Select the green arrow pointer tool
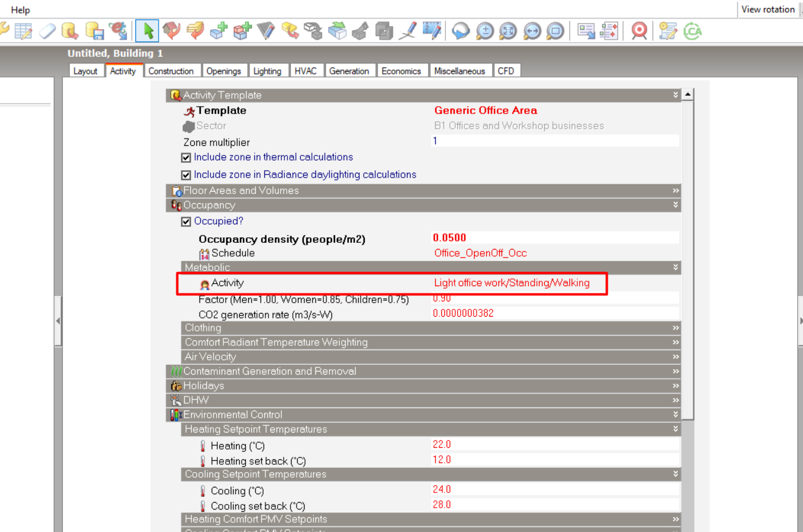Image resolution: width=803 pixels, height=532 pixels. point(147,31)
